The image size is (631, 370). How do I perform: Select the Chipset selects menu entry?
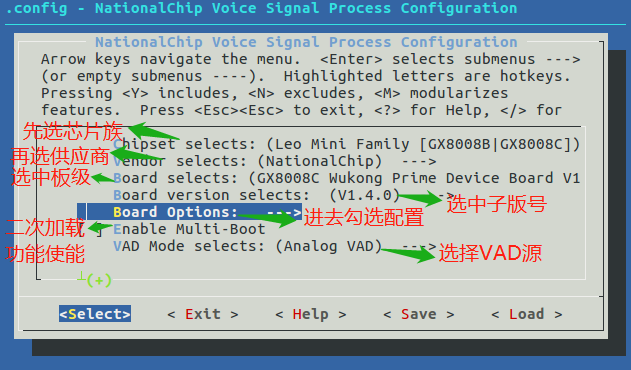(x=346, y=145)
